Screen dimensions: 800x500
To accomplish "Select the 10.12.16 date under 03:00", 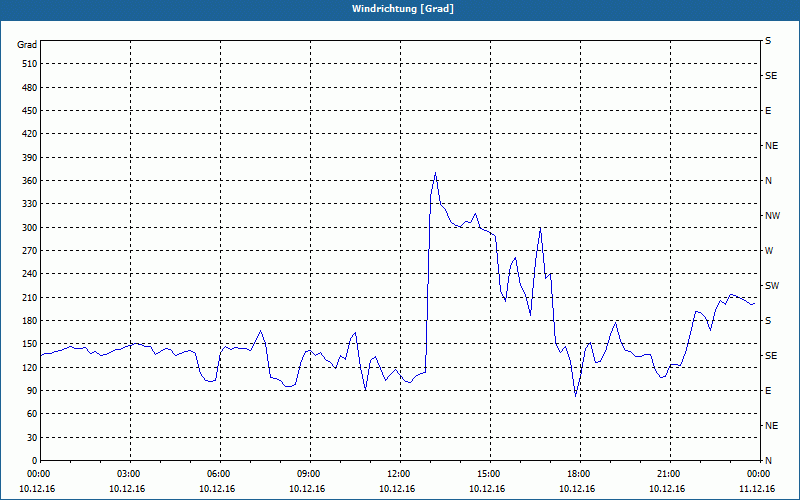I will pos(127,489).
